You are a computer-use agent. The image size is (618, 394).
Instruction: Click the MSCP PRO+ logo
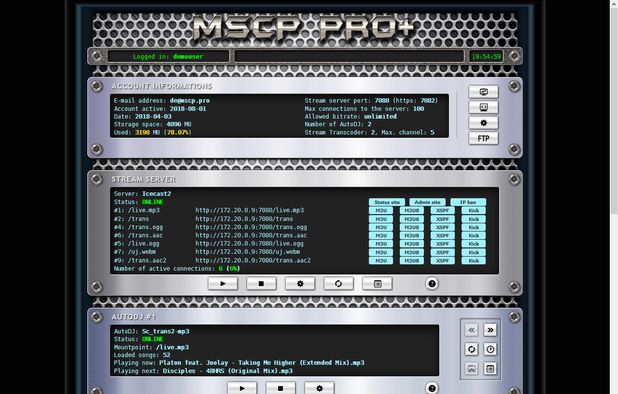[304, 28]
